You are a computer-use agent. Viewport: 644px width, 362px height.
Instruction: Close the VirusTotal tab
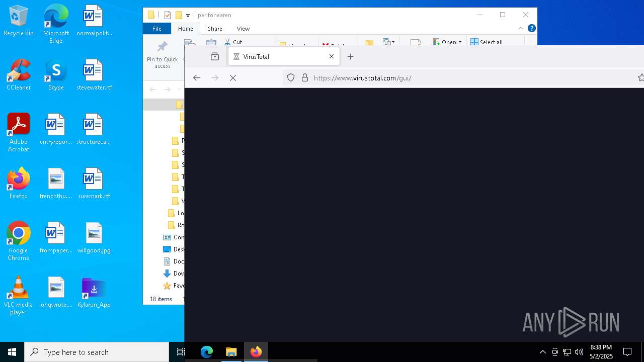pos(332,57)
